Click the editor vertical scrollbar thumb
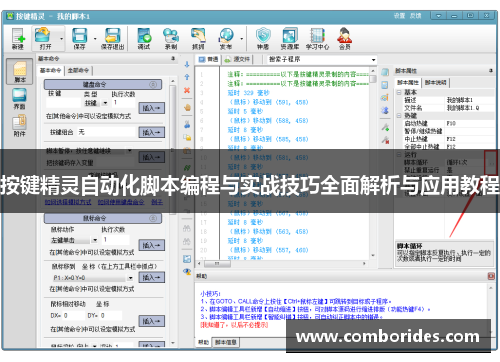Viewport: 500px width, 362px height. [373, 79]
